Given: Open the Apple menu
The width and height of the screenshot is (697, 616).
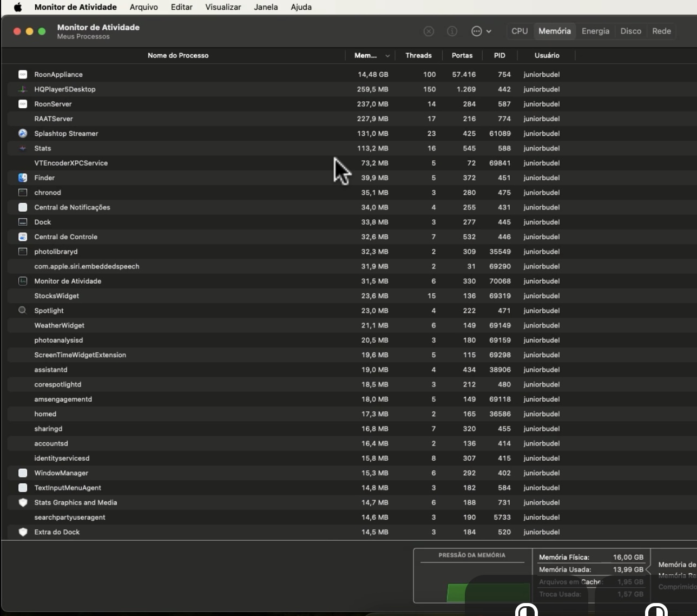Looking at the screenshot, I should (18, 7).
